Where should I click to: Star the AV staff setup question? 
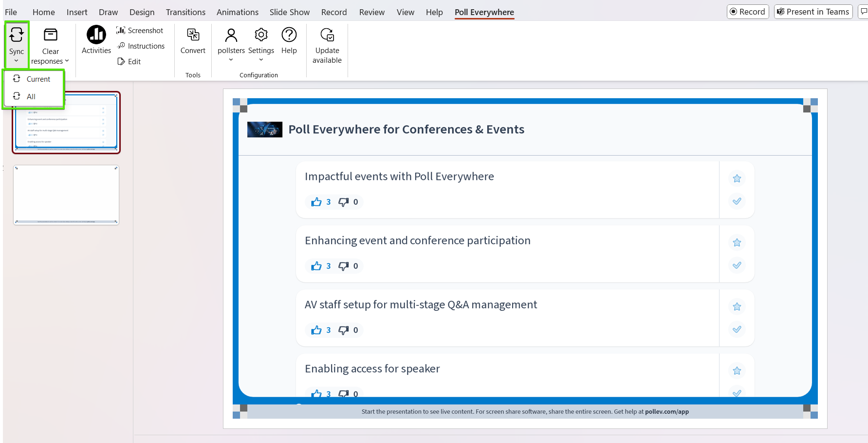[737, 307]
